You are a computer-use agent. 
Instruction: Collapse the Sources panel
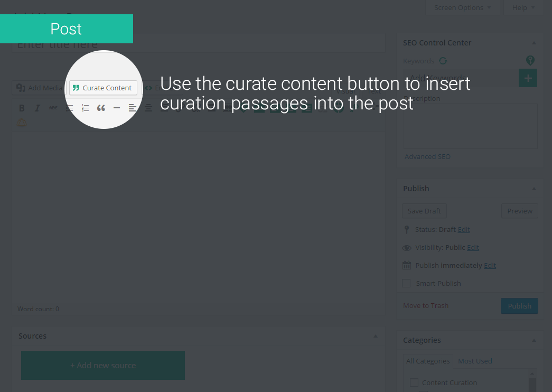tap(376, 336)
